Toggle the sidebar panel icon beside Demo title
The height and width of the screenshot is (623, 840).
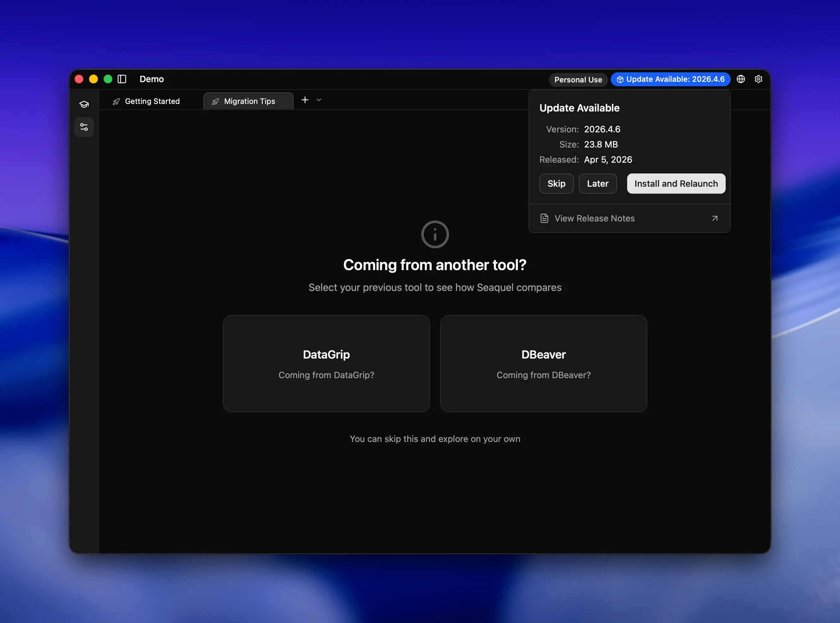(122, 79)
